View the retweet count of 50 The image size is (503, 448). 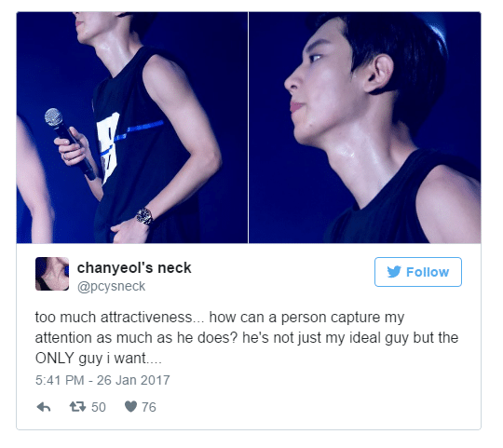tap(99, 407)
